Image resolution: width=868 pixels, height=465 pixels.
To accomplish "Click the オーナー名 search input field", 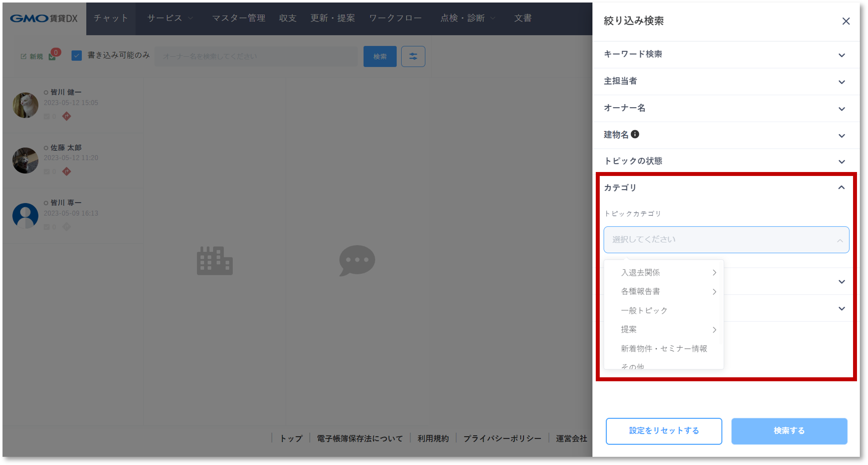I will point(256,56).
